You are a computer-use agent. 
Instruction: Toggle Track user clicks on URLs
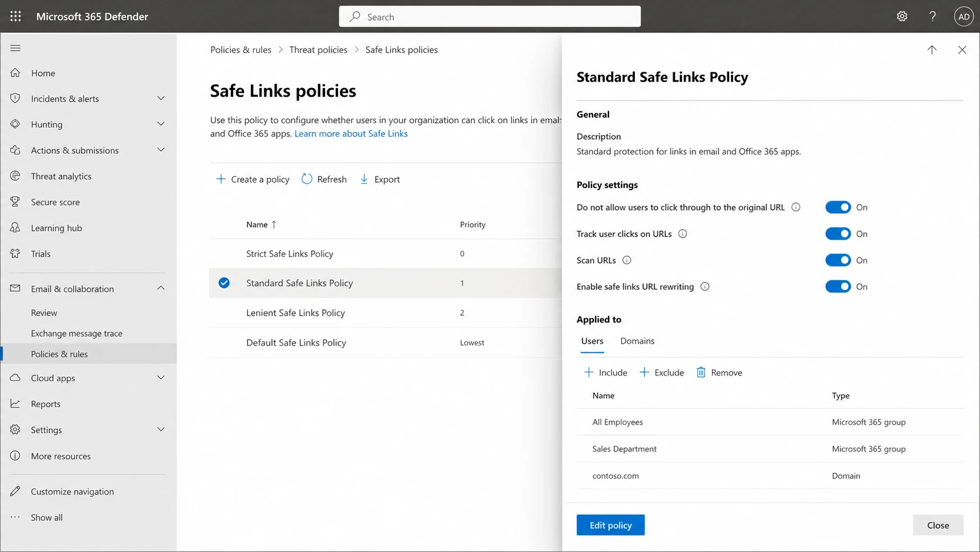838,233
